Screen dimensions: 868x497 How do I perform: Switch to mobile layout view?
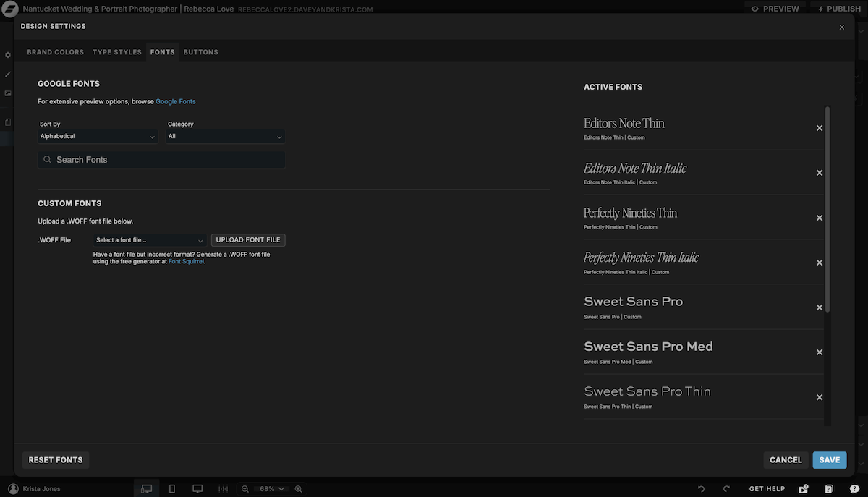pyautogui.click(x=172, y=489)
